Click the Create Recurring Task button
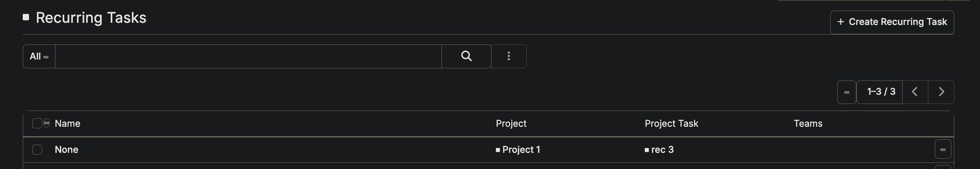The image size is (980, 169). (x=892, y=22)
